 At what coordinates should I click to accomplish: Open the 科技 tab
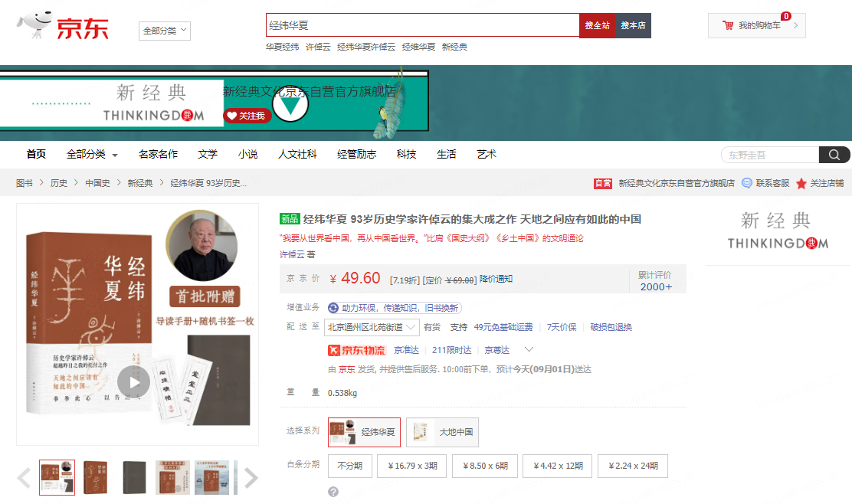click(x=406, y=154)
